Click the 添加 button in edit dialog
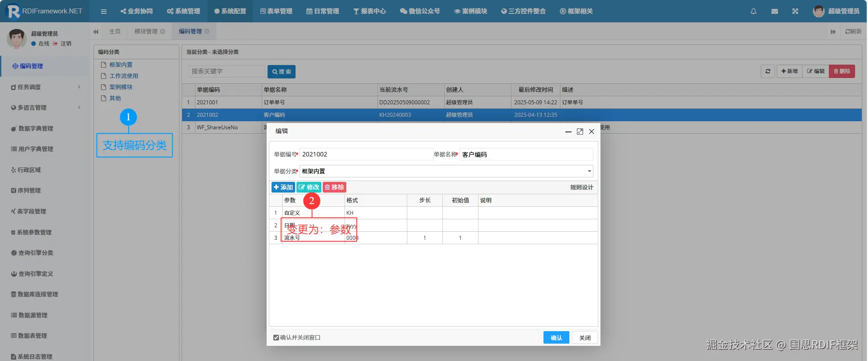Screen dimensions: 868x361 [283, 187]
